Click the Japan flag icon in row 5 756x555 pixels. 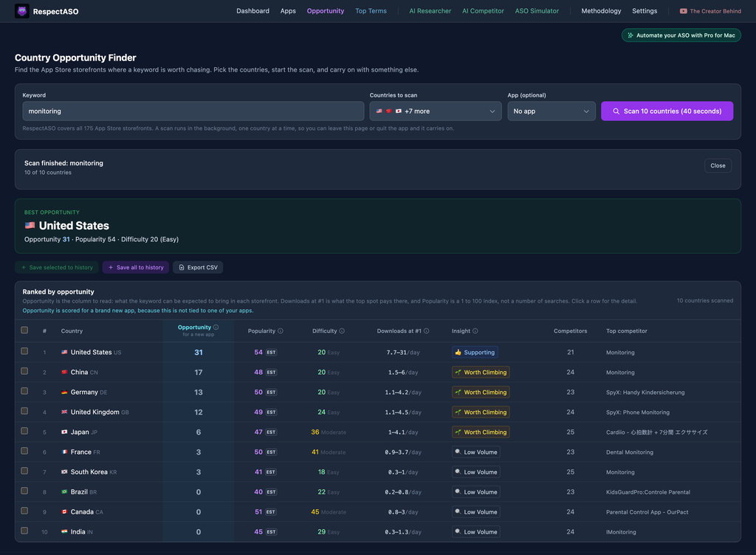point(64,432)
